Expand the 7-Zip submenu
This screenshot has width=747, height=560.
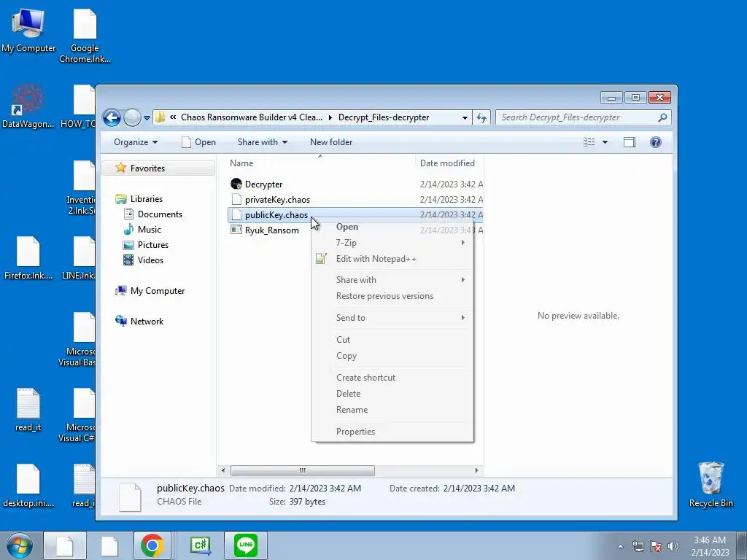(392, 243)
